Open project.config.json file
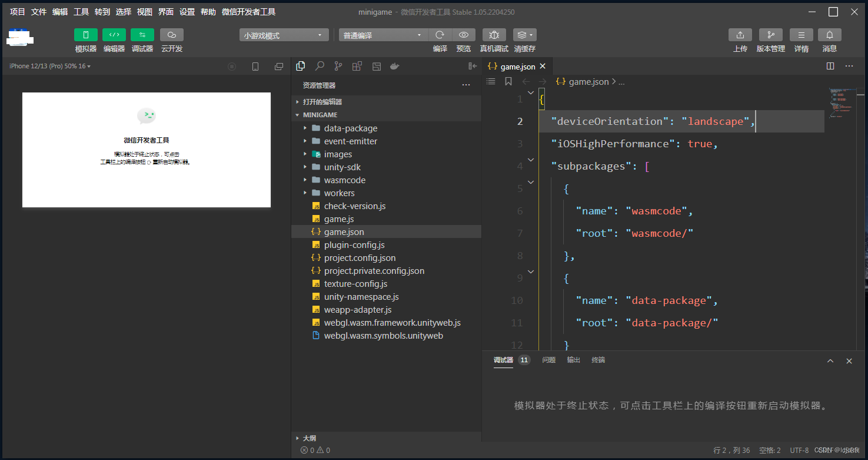Screen dimensions: 868x460 click(386, 258)
